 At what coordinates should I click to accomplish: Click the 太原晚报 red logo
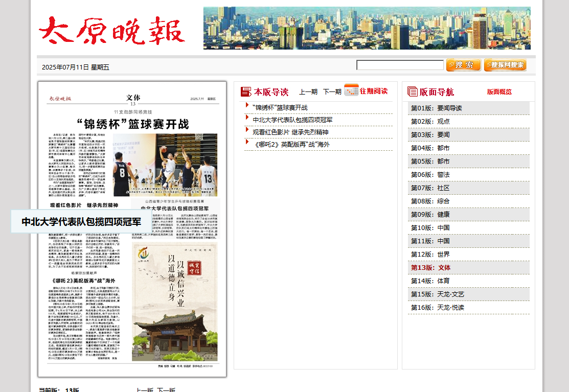pyautogui.click(x=112, y=30)
